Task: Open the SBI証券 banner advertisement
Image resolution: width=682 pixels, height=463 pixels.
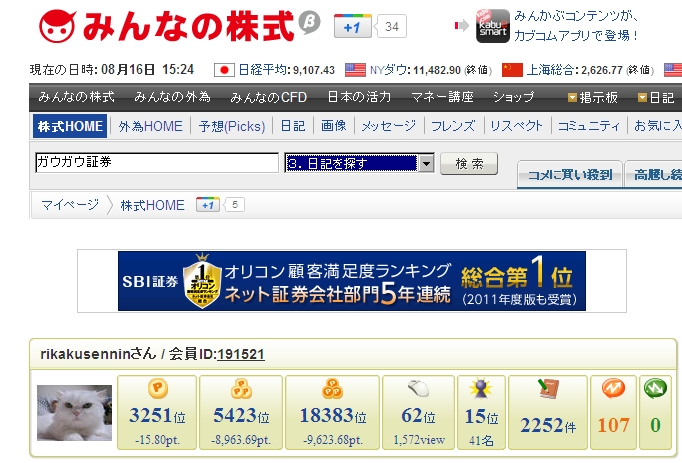Action: 352,281
